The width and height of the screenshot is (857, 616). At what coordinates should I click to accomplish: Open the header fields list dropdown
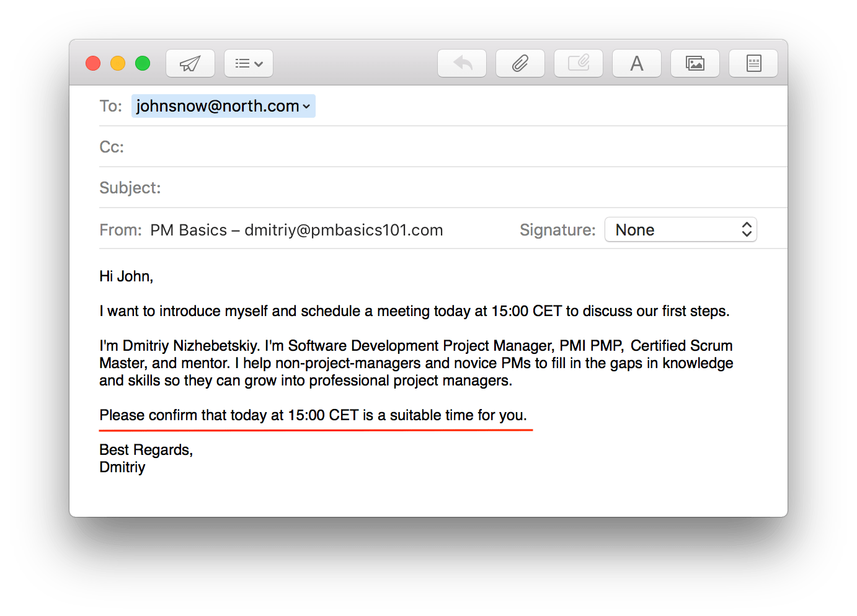(x=249, y=63)
